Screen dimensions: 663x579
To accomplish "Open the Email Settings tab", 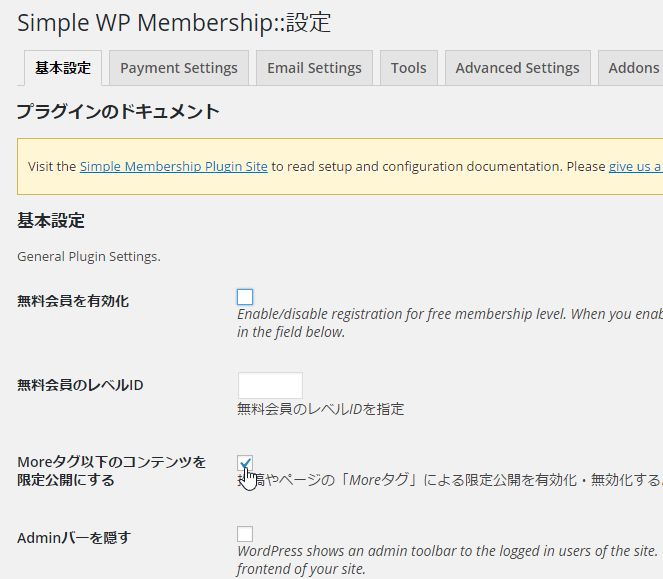I will [x=314, y=68].
